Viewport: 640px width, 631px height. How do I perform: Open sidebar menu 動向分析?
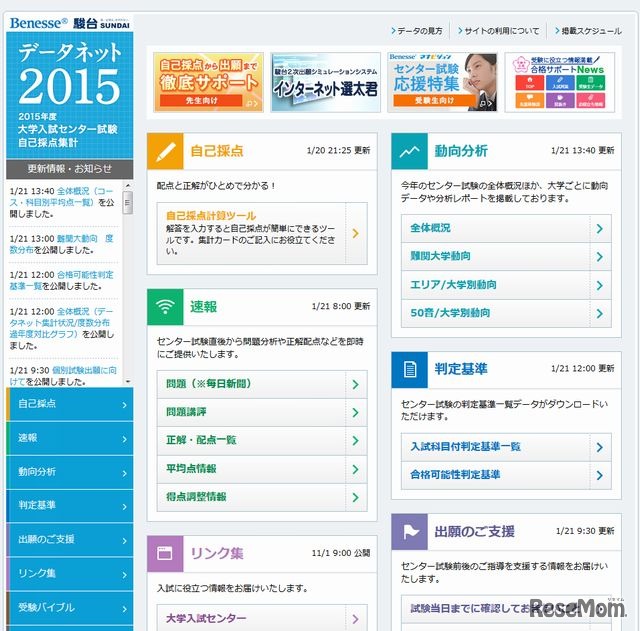(x=70, y=472)
